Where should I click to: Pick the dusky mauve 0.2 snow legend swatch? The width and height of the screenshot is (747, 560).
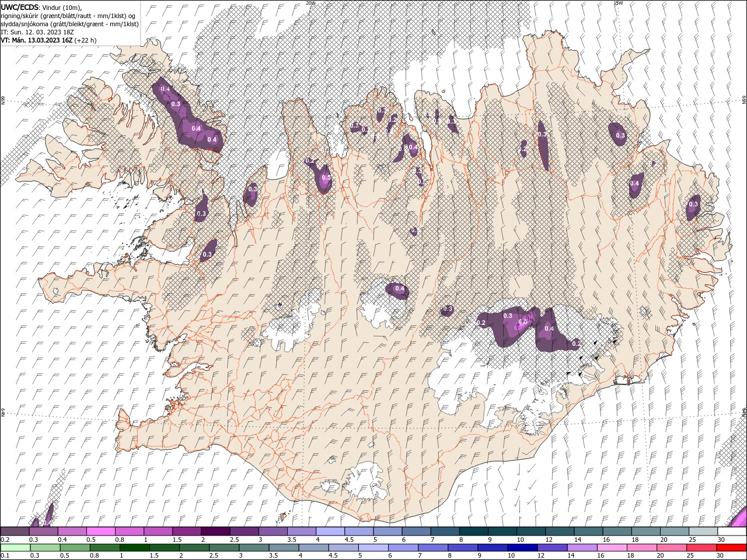pyautogui.click(x=15, y=531)
